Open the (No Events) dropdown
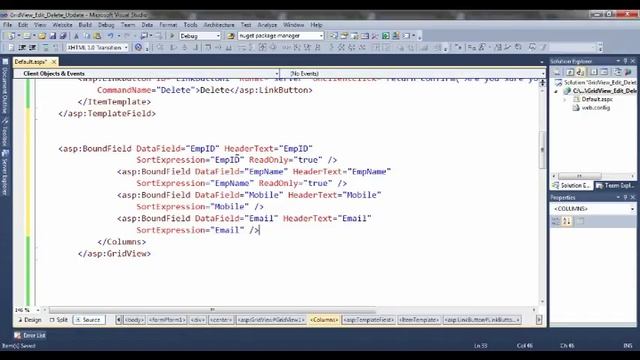 [x=413, y=73]
